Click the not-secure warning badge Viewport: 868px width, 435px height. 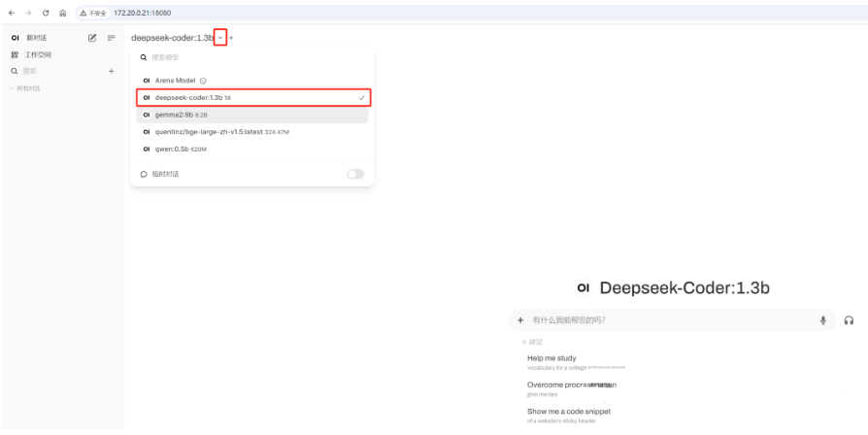[93, 13]
